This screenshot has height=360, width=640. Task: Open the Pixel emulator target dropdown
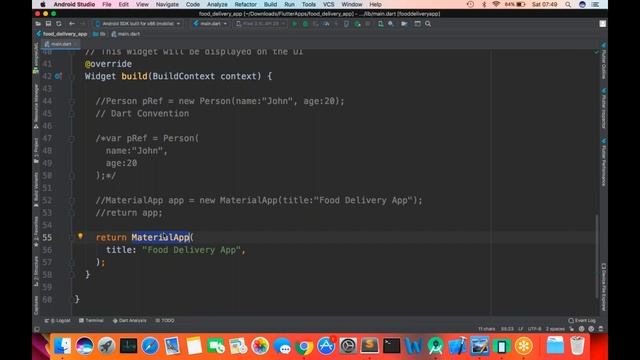[x=260, y=24]
